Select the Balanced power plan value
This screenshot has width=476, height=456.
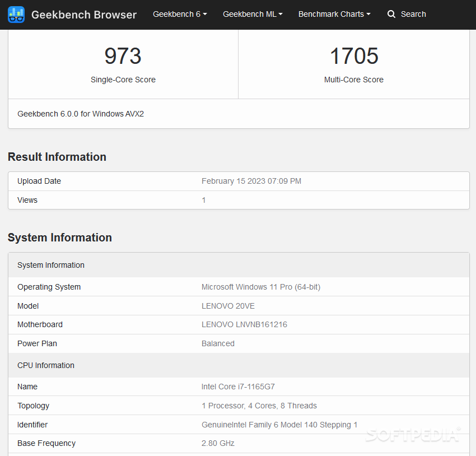tap(218, 343)
